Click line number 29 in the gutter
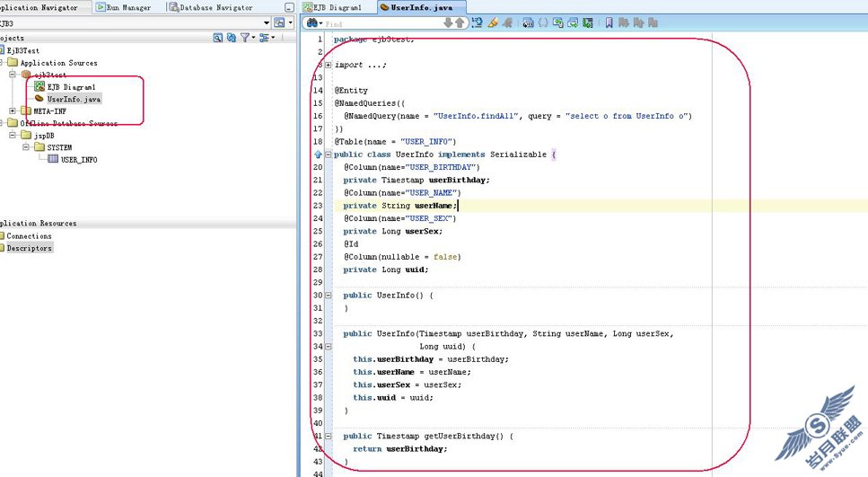868x477 pixels. point(318,283)
